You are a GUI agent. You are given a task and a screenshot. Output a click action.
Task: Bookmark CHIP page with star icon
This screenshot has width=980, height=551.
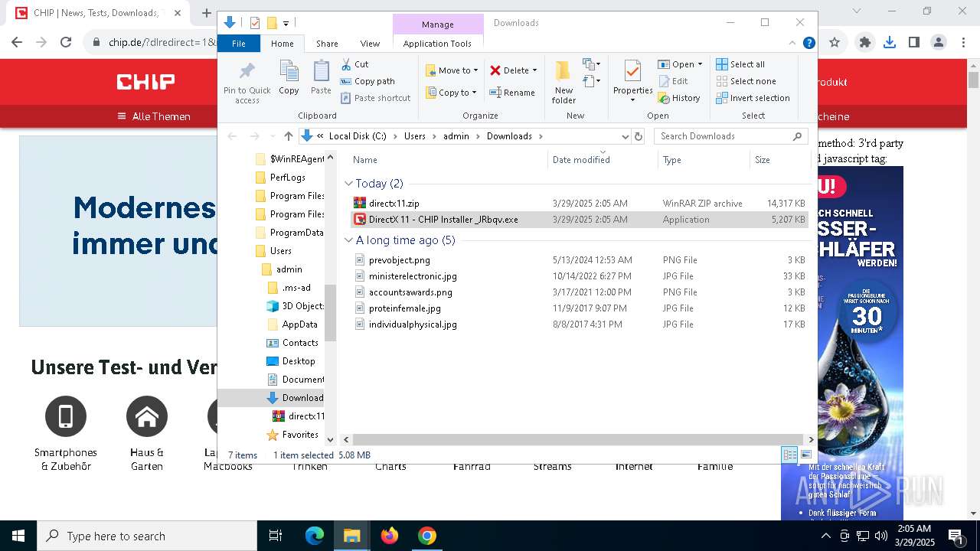click(835, 43)
